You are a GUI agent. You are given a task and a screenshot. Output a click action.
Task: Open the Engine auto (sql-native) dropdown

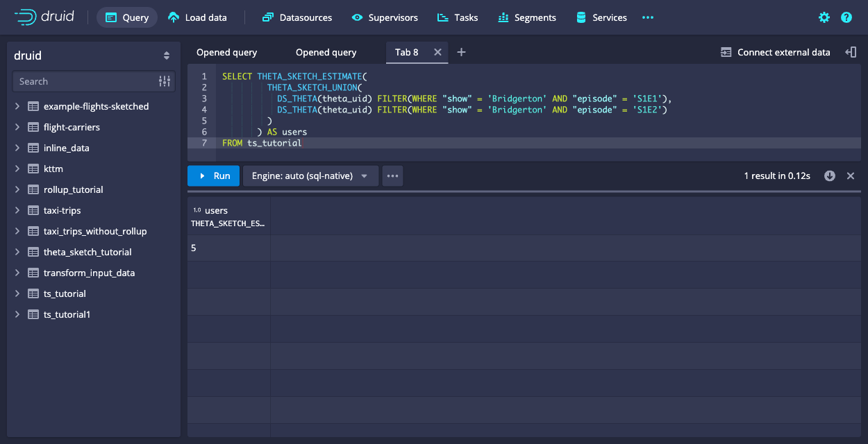click(310, 176)
